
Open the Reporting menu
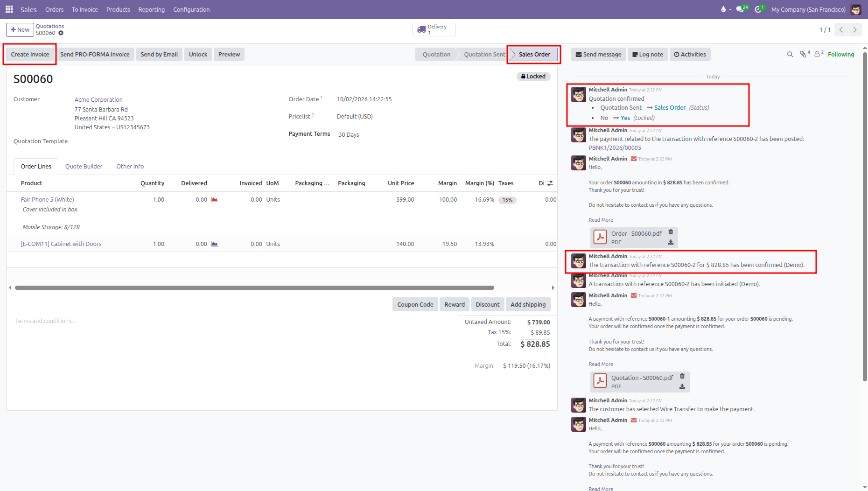(152, 9)
